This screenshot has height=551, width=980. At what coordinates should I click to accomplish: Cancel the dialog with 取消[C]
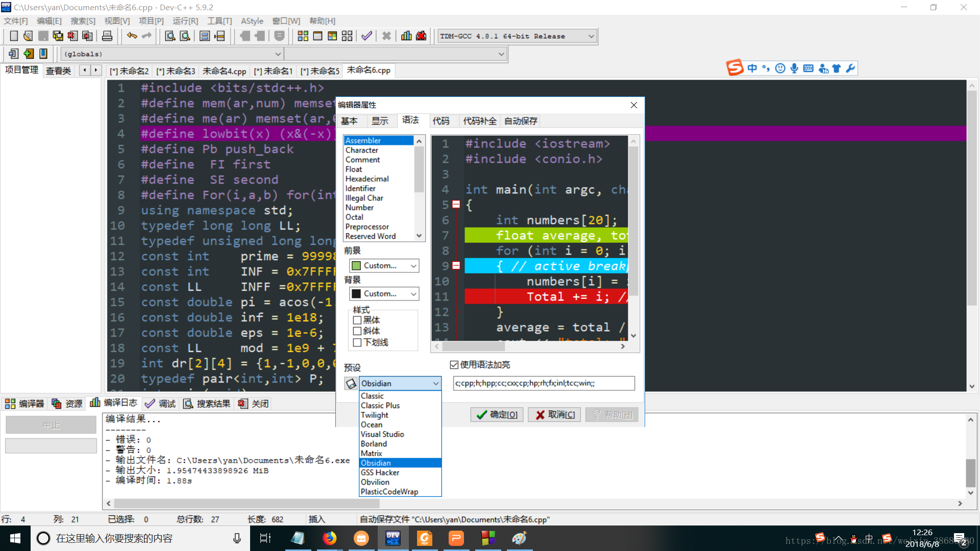[x=554, y=415]
